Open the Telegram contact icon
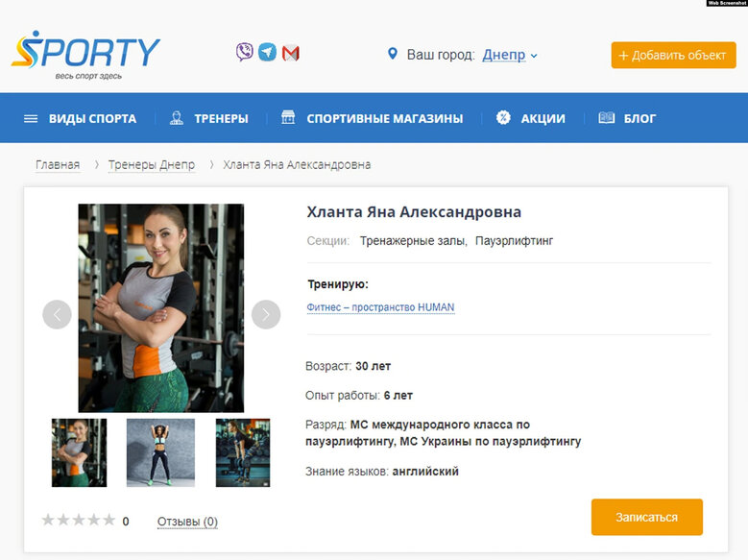The height and width of the screenshot is (560, 748). 267,52
